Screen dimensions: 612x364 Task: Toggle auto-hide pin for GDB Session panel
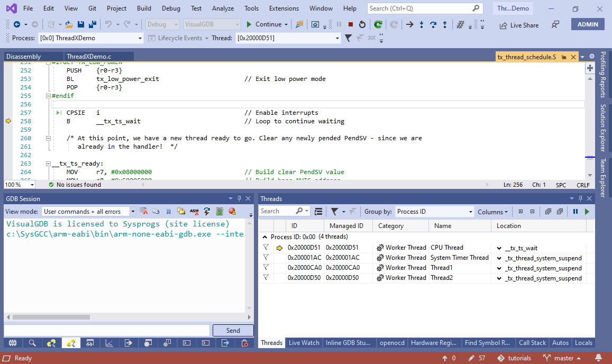point(239,198)
